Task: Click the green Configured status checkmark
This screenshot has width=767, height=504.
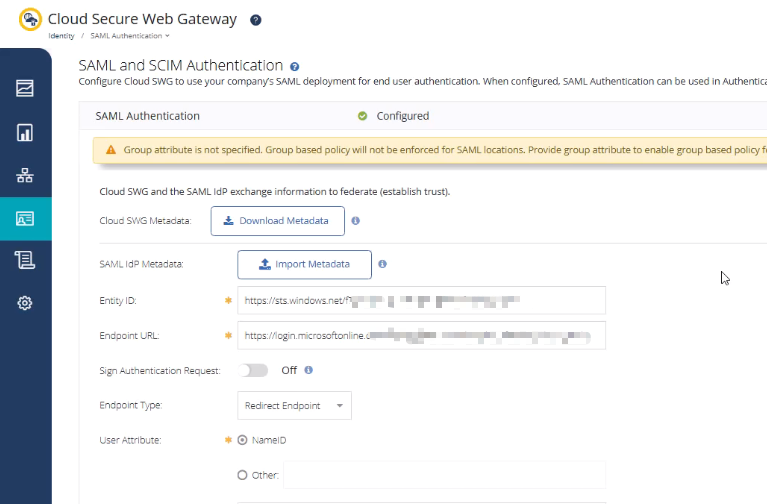Action: coord(362,116)
